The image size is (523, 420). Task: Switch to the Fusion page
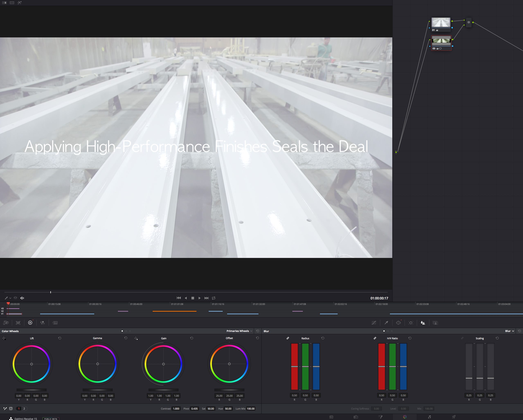click(x=381, y=417)
